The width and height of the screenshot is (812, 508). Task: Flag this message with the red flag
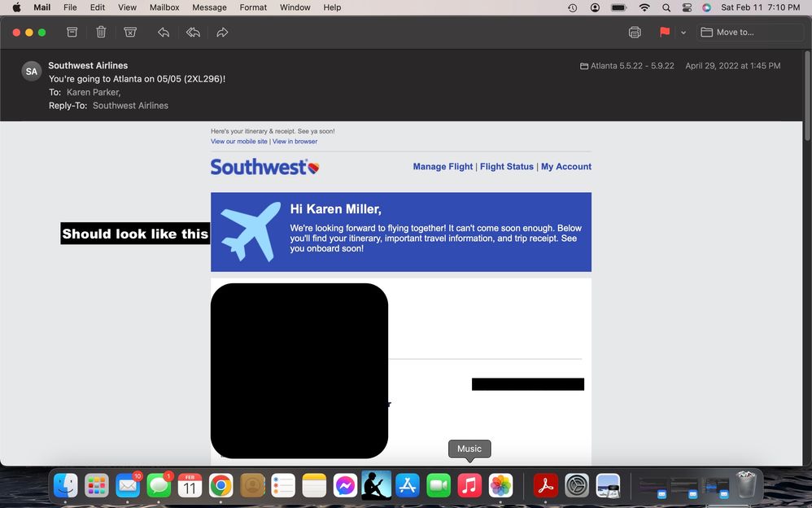665,33
